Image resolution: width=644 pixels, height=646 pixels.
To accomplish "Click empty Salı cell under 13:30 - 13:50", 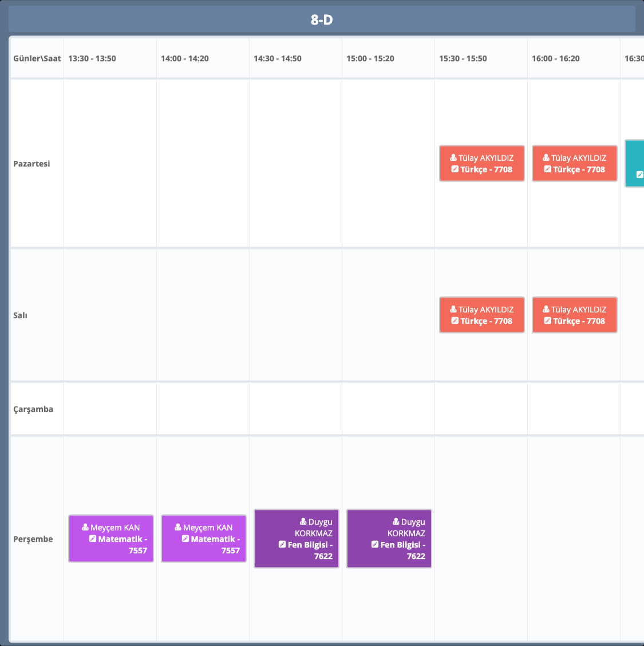I will (110, 315).
